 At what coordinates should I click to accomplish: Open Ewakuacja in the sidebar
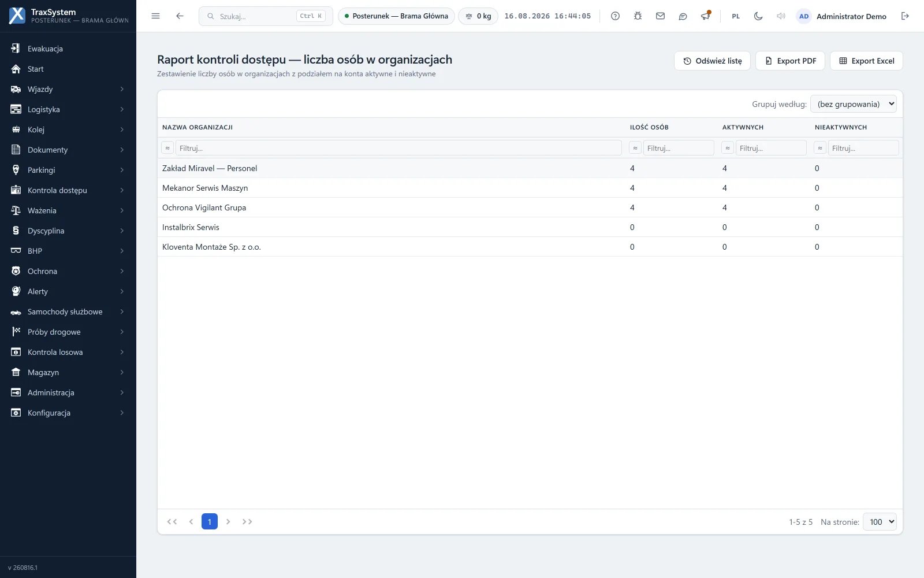(68, 49)
